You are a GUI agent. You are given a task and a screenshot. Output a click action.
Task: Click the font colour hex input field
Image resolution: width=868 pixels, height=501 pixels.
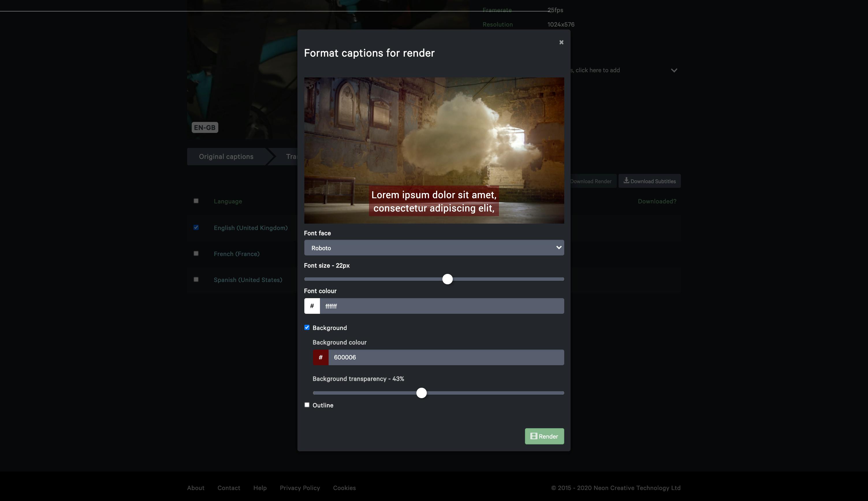tap(442, 306)
